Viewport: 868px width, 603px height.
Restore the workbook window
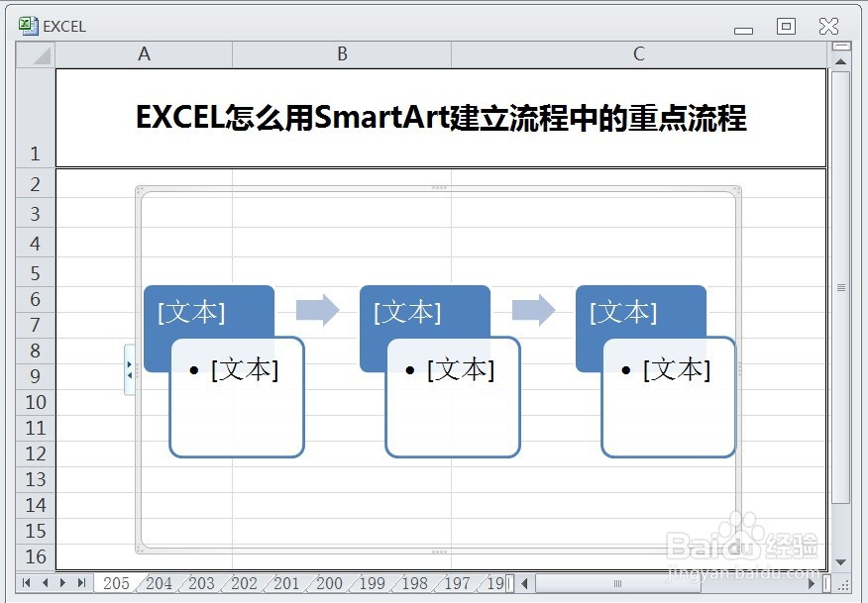click(x=786, y=26)
